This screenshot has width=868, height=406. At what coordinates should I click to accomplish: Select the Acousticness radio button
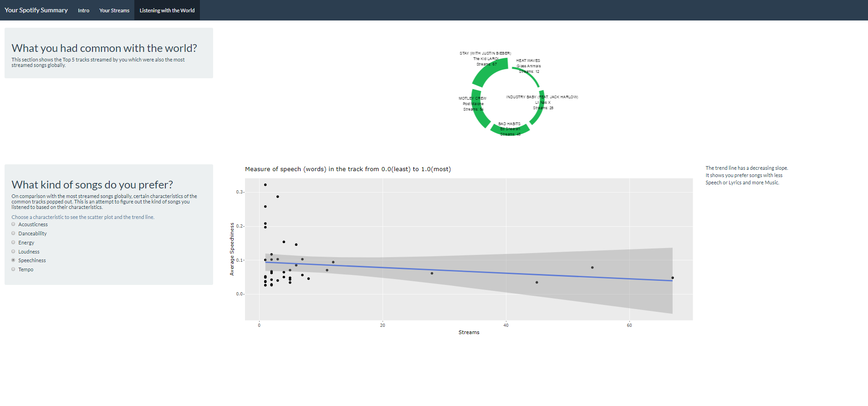(13, 224)
